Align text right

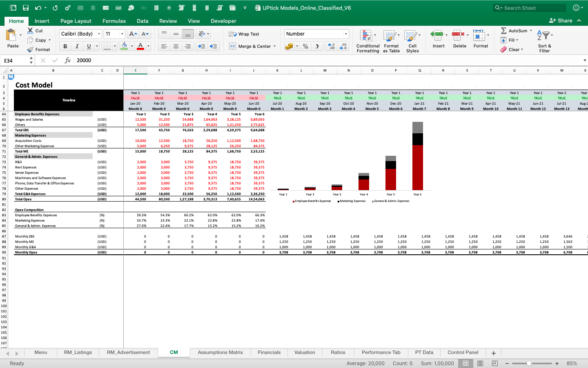188,46
